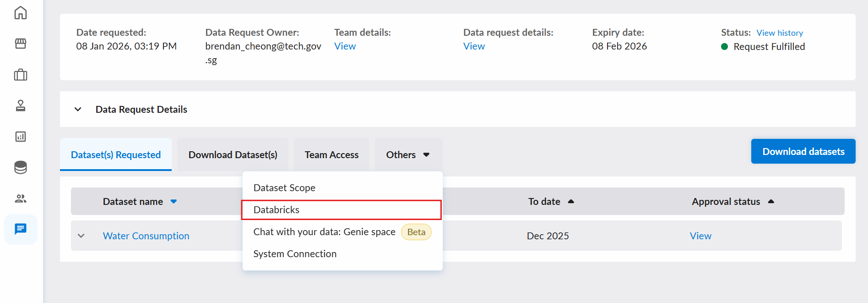Choose Chat with your data: Genie space

pyautogui.click(x=342, y=232)
